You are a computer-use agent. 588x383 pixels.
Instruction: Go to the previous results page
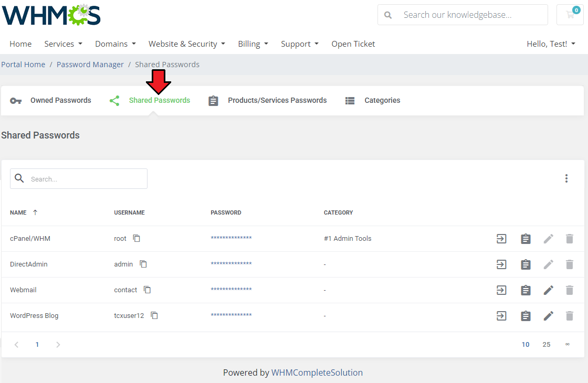tap(16, 344)
